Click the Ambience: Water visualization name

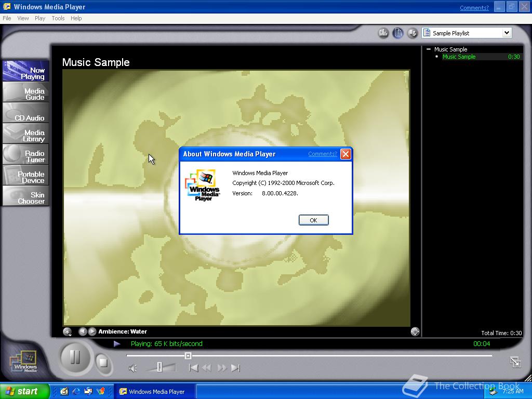click(x=123, y=331)
